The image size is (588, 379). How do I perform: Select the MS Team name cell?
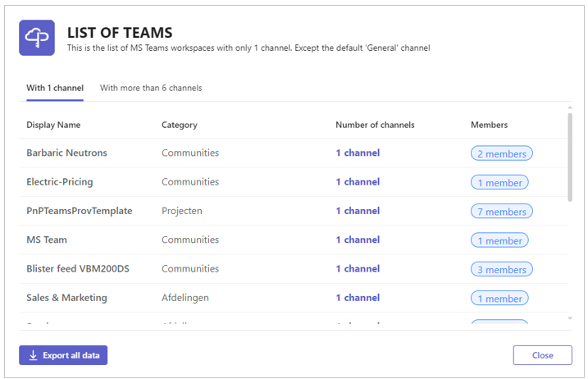pos(47,240)
